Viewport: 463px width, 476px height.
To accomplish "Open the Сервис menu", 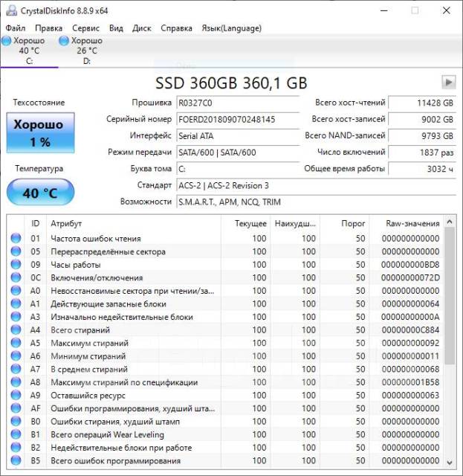I will (85, 28).
